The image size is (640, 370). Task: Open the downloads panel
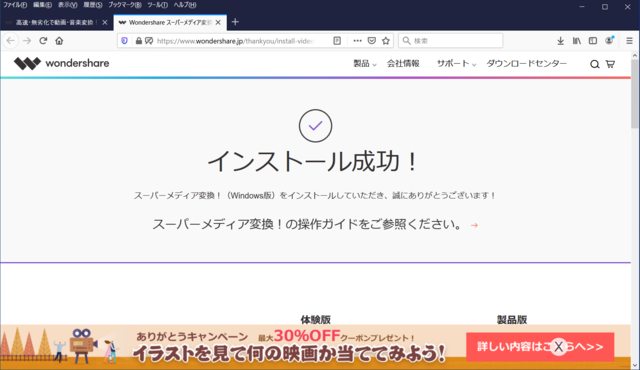[x=560, y=41]
